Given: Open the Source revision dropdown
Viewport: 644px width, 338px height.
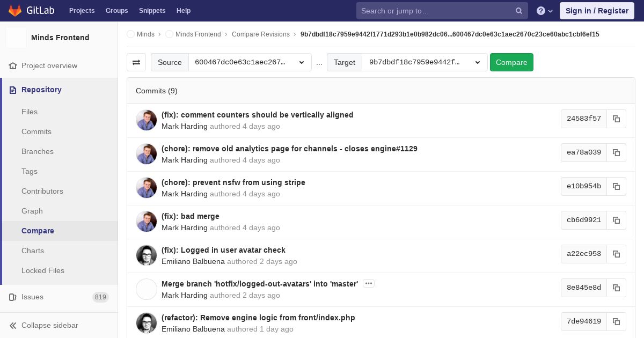Looking at the screenshot, I should (x=250, y=62).
